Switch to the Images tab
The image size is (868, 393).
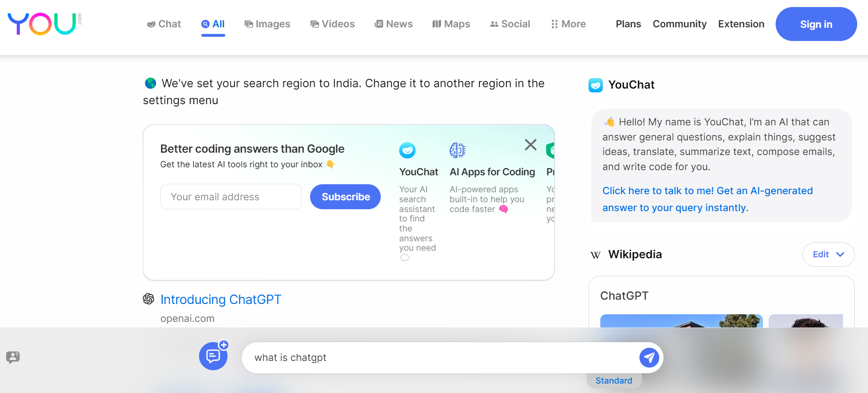tap(267, 24)
